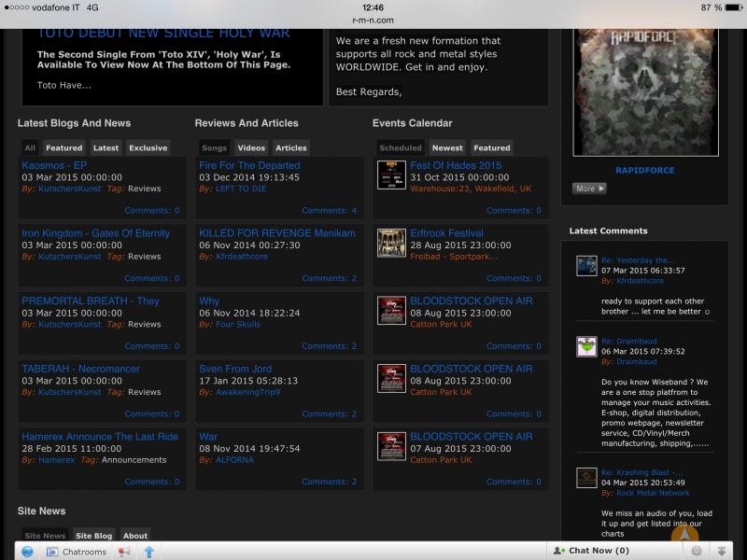The image size is (747, 560).
Task: Tap the r-m-n.com address bar
Action: click(x=373, y=19)
